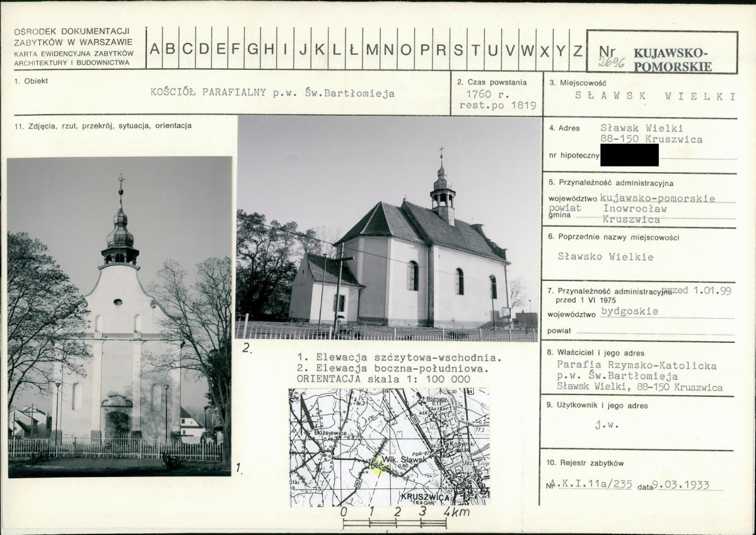Click the register date 9.03.1933
The width and height of the screenshot is (756, 535).
coord(680,485)
